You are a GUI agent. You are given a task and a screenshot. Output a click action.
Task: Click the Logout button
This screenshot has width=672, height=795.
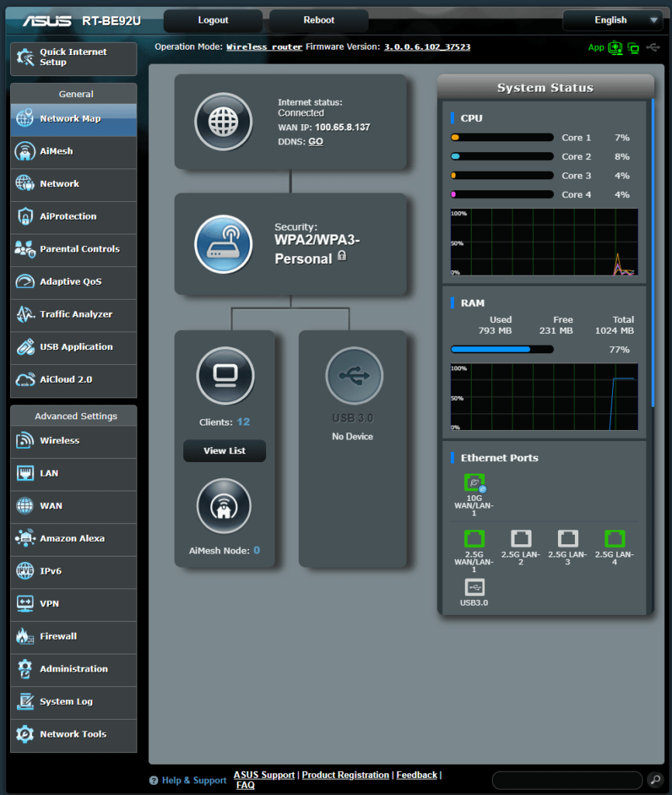pyautogui.click(x=213, y=20)
